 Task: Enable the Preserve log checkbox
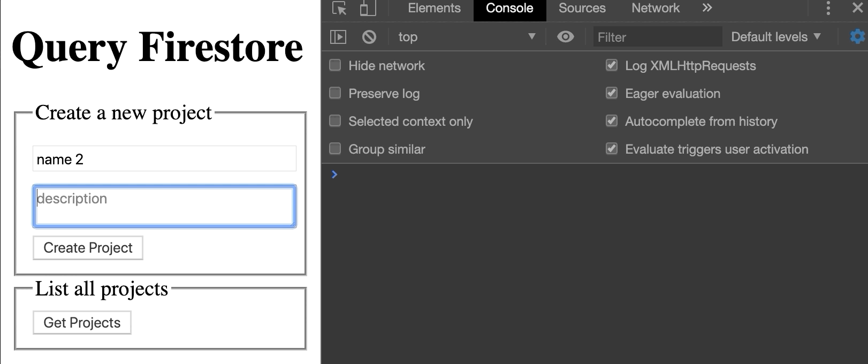[335, 93]
